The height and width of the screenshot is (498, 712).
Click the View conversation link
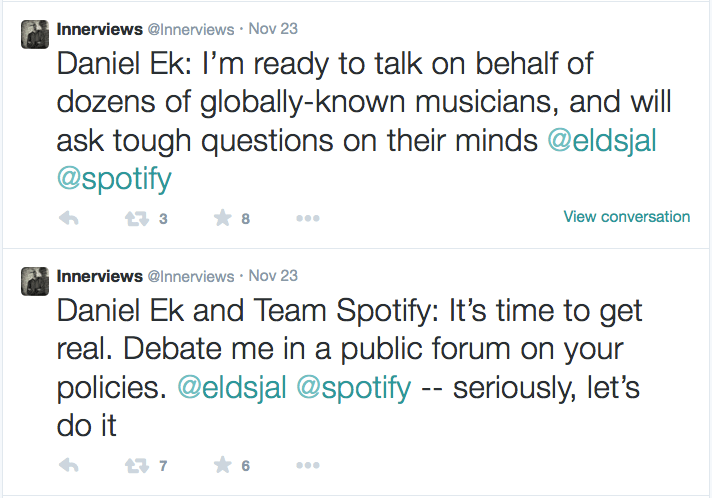point(626,216)
